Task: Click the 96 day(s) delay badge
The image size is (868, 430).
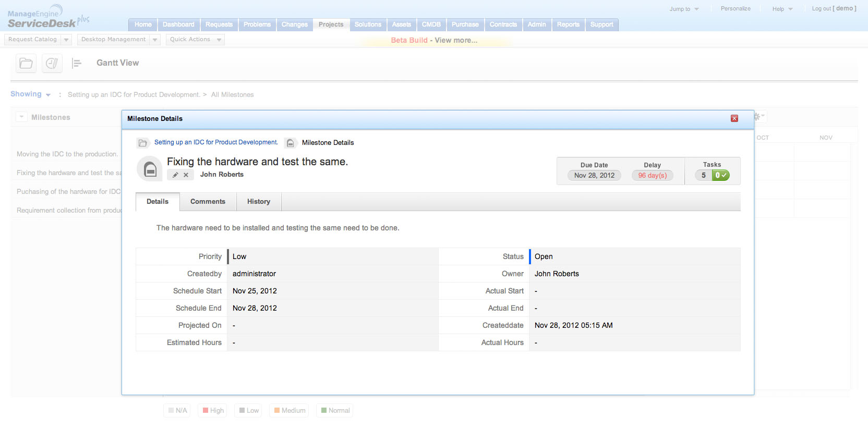Action: (x=653, y=176)
